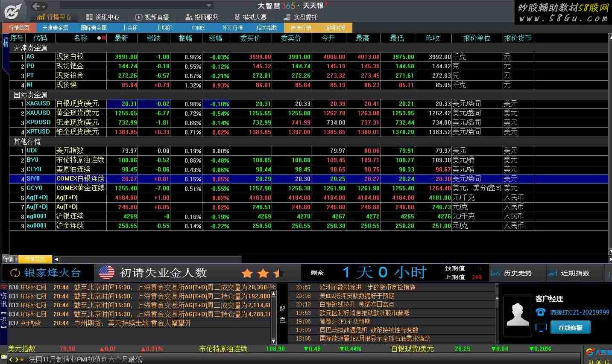Expand the top search bar dropdown arrow
612x364 pixels.
coord(209,6)
